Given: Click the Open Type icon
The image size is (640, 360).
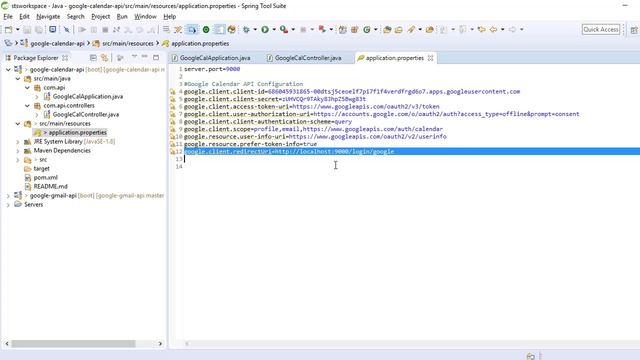Looking at the screenshot, I should click(387, 29).
